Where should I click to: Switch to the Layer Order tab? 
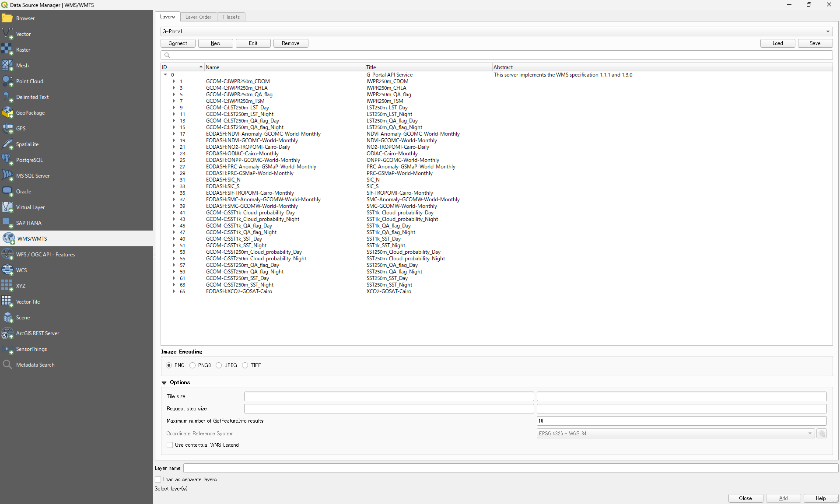tap(198, 17)
